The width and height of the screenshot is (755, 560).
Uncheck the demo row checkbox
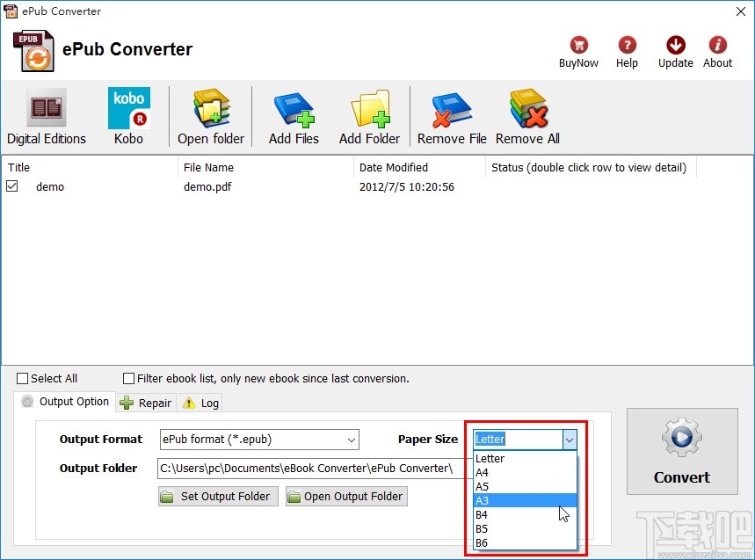coord(12,186)
